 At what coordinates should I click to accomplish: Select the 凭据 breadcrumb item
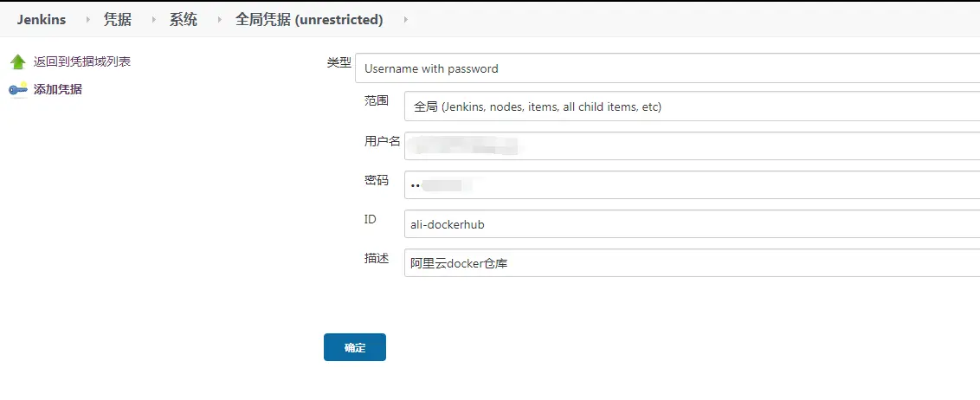[x=118, y=19]
